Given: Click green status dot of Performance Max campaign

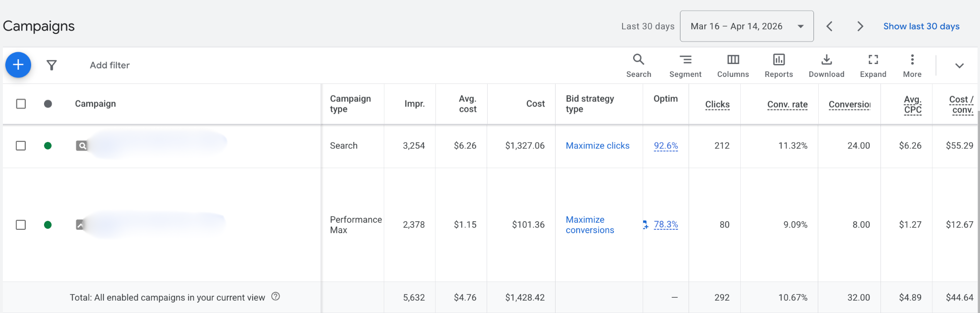Looking at the screenshot, I should 48,225.
